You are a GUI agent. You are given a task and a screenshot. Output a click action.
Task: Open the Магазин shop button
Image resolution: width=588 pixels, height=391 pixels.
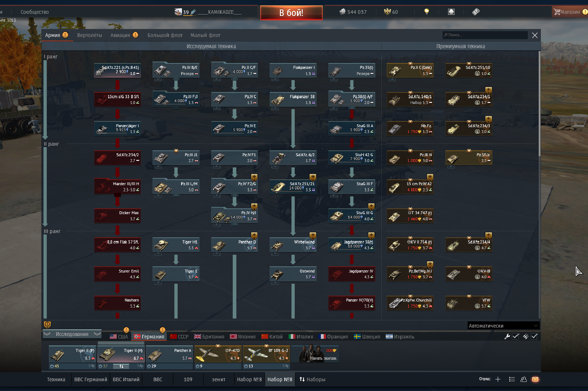pyautogui.click(x=570, y=12)
